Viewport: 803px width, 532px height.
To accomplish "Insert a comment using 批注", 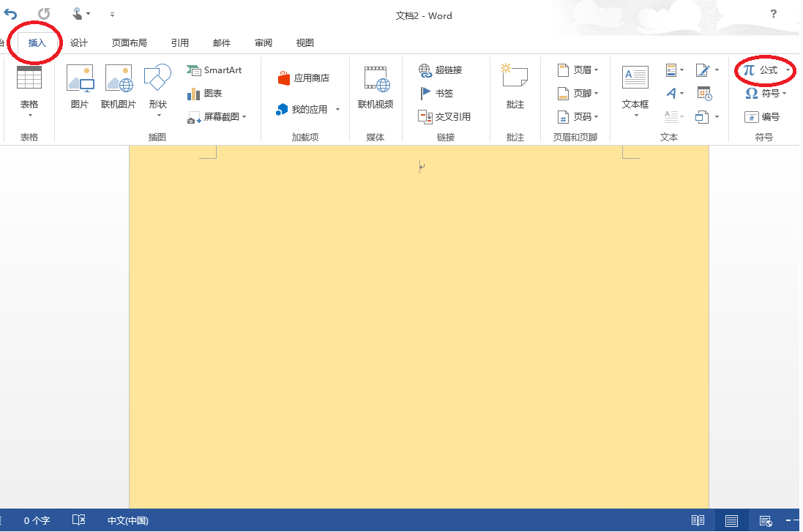I will pos(515,88).
